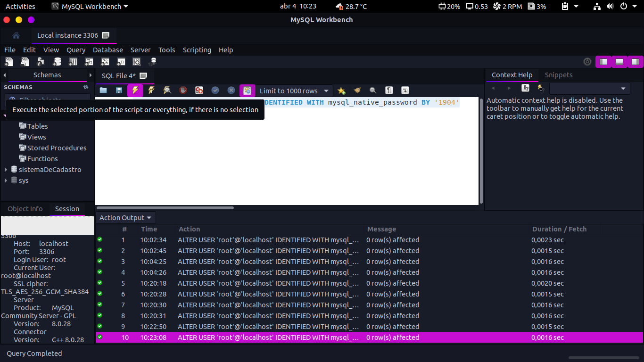Screen dimensions: 644x362
Task: Create a new table in the schema
Action: coord(73,62)
